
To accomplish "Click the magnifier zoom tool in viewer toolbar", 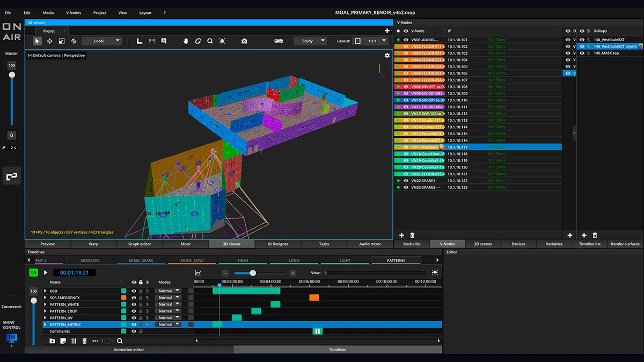I will [x=210, y=41].
